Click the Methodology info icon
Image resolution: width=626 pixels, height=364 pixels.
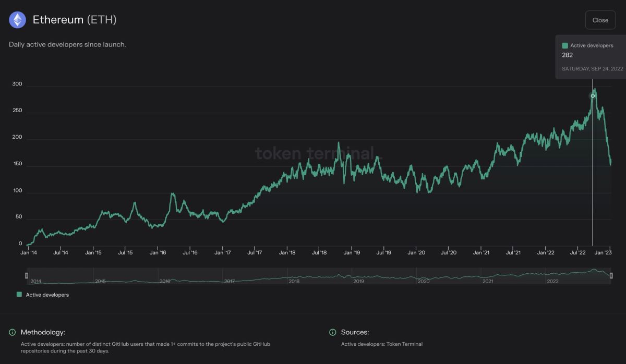[x=12, y=332]
